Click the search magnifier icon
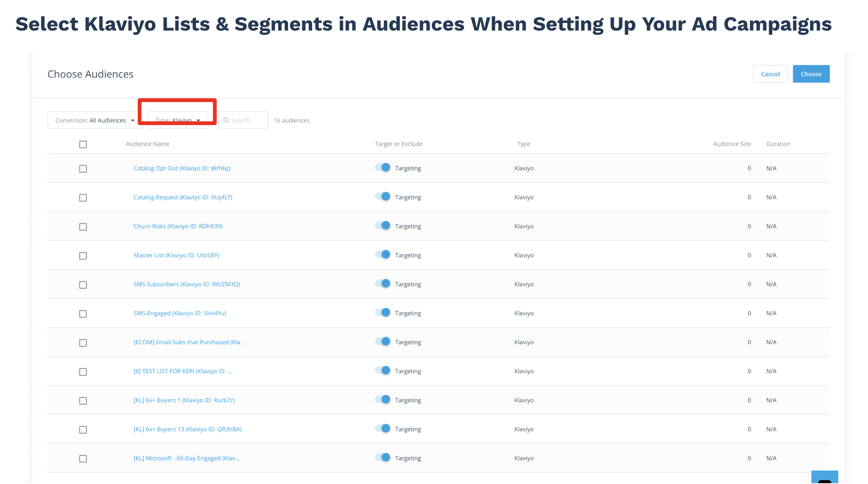The height and width of the screenshot is (484, 868). click(226, 120)
